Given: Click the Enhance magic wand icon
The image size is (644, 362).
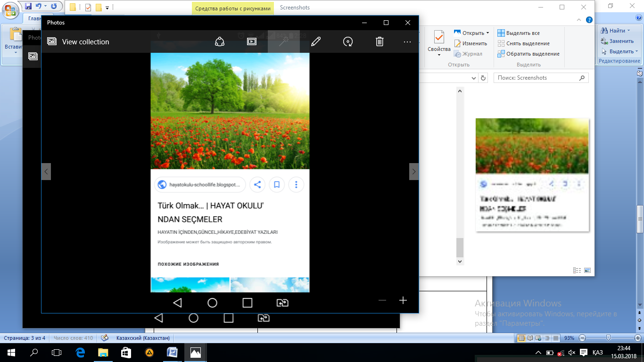Looking at the screenshot, I should 284,41.
